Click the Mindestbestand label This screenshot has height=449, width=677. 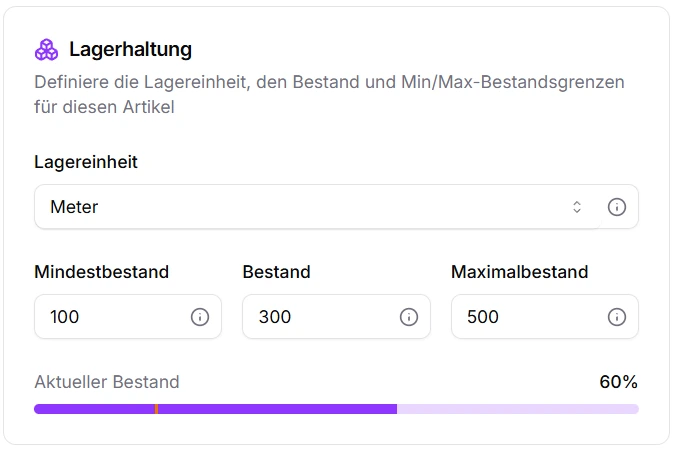pyautogui.click(x=101, y=272)
